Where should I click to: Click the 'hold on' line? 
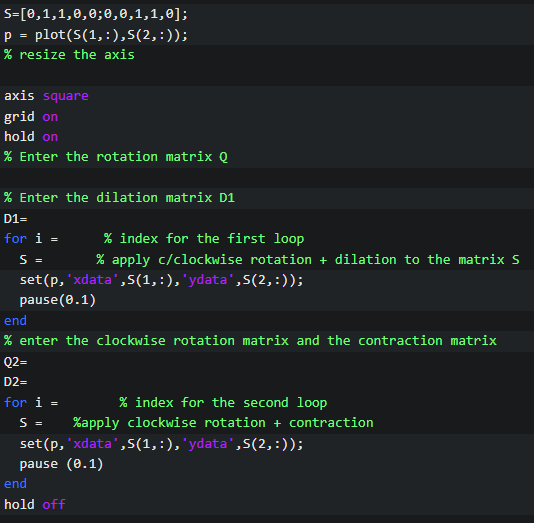(x=31, y=137)
